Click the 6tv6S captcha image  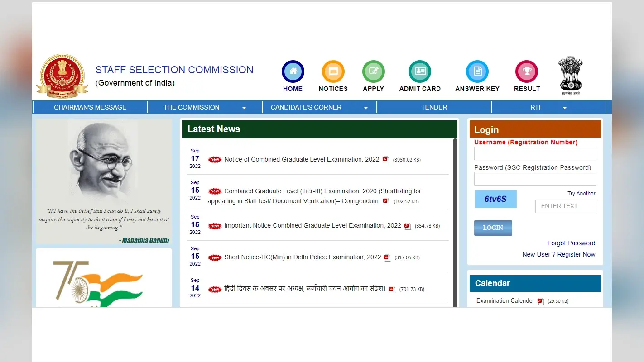495,199
